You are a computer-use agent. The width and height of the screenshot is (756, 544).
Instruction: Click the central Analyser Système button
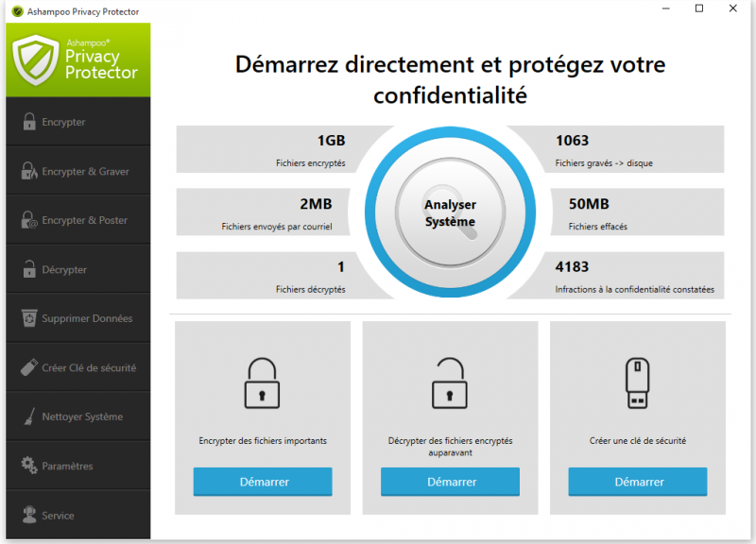(450, 212)
